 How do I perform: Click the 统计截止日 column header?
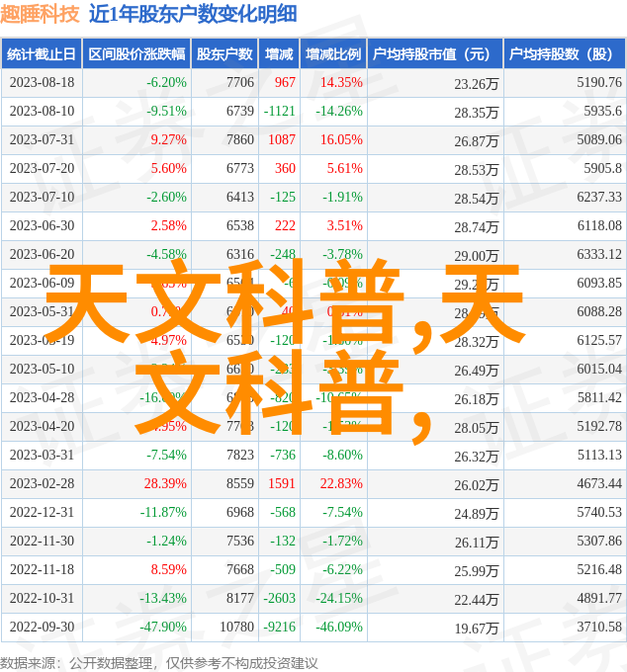pyautogui.click(x=42, y=54)
